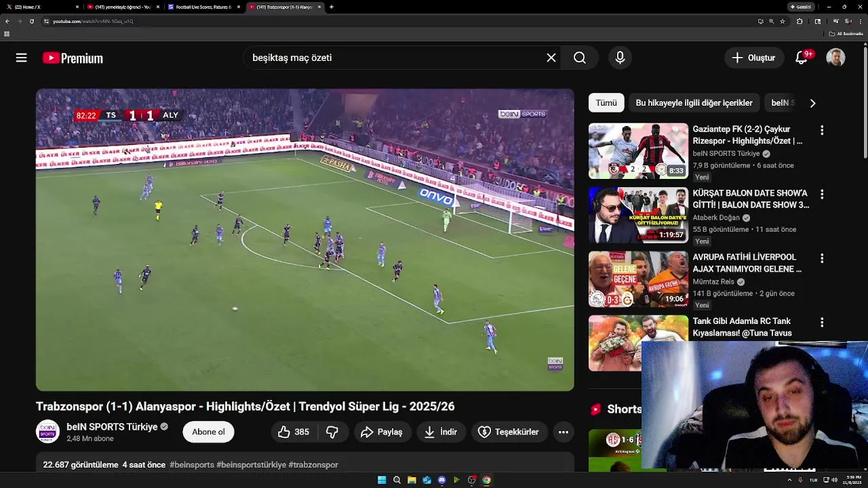This screenshot has width=868, height=488.
Task: Bookmark this page with the star icon
Action: pos(783,21)
